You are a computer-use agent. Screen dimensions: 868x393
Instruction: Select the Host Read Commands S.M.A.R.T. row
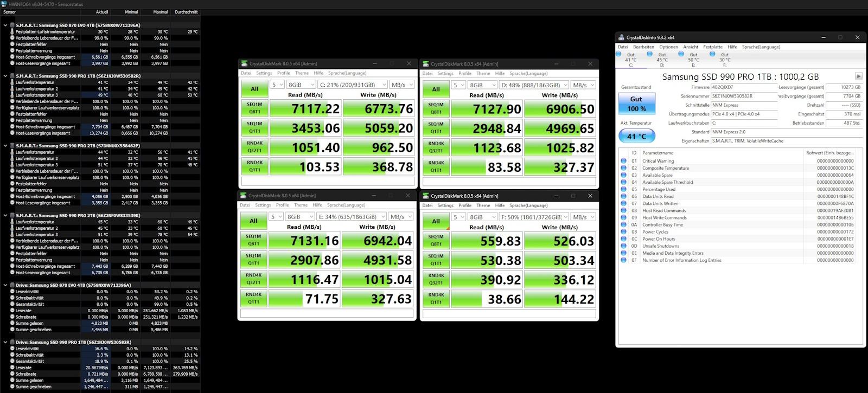point(738,210)
